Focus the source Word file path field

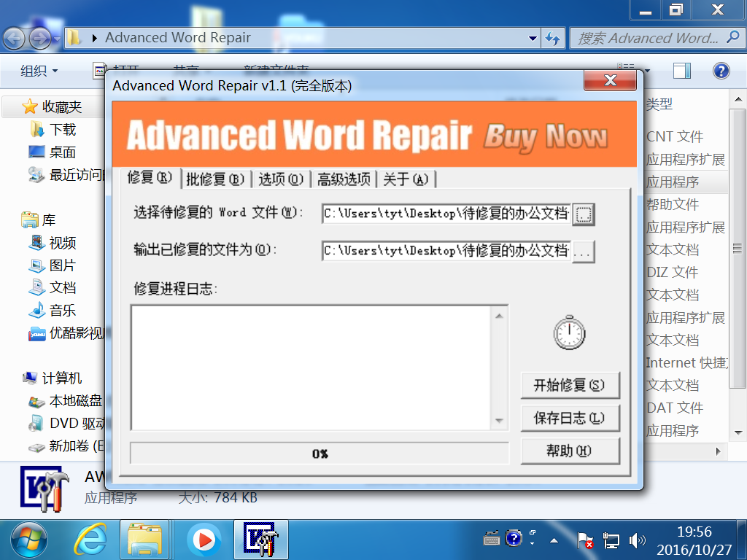[x=446, y=214]
